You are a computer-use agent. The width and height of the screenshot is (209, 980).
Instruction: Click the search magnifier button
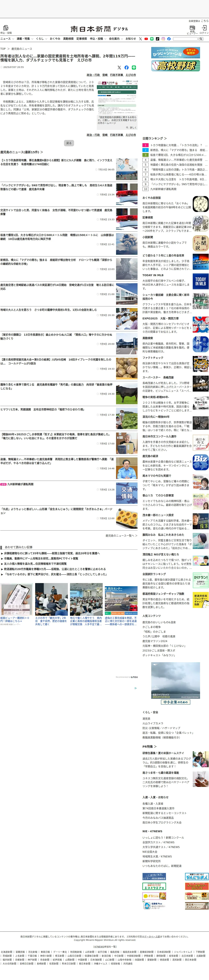[201, 39]
